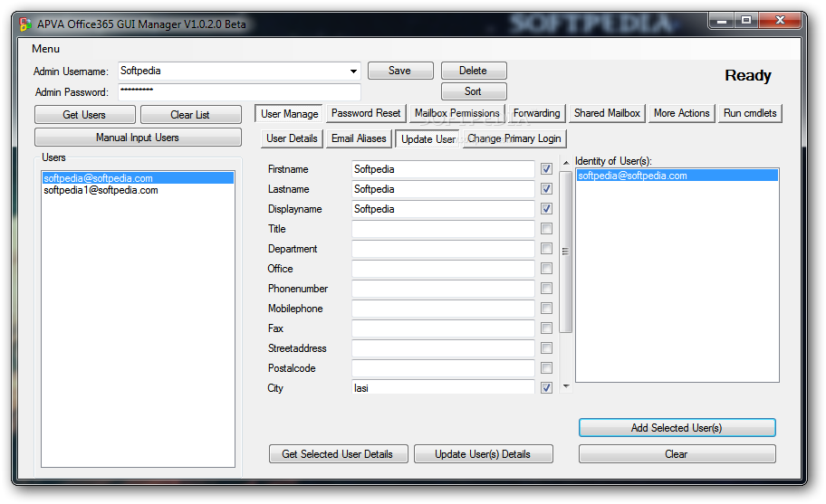Select softpedia@softpedia.com in Users list

(x=138, y=178)
